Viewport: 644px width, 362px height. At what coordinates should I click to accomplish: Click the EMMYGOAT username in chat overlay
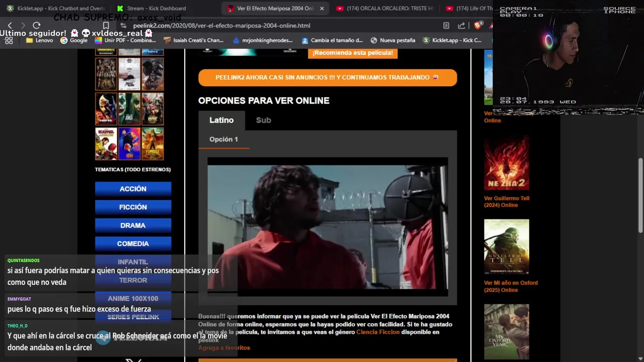[x=19, y=299]
